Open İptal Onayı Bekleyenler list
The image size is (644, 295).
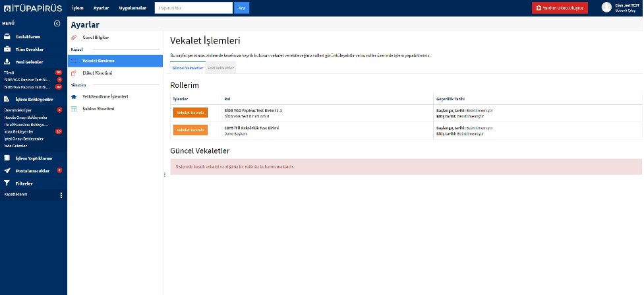point(24,139)
